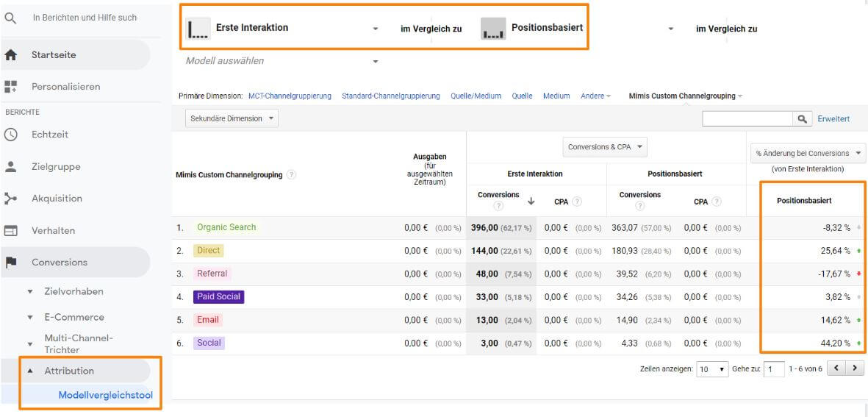Open Conversions & CPA dropdown
This screenshot has width=868, height=417.
tap(605, 147)
